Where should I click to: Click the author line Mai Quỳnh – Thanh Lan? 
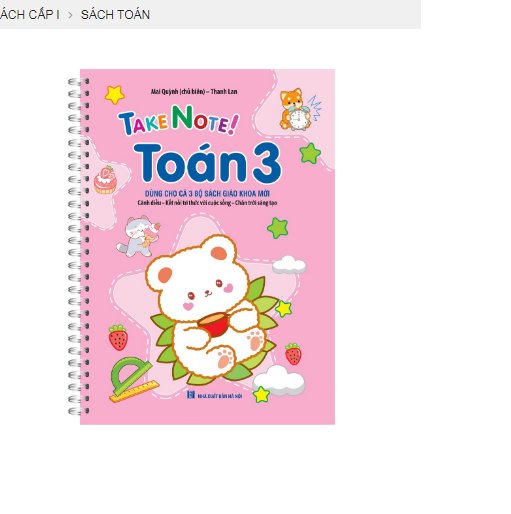pos(194,92)
